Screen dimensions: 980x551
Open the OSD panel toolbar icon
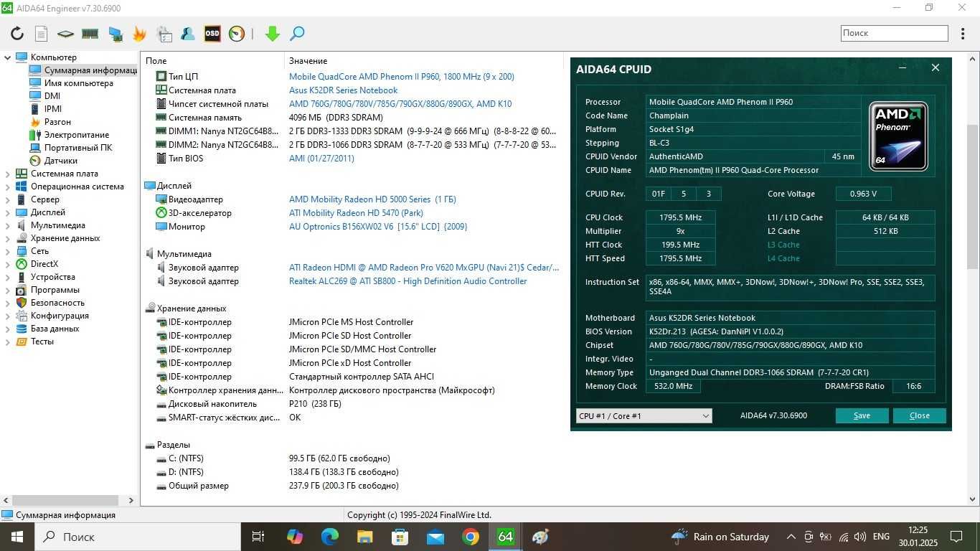(x=212, y=33)
